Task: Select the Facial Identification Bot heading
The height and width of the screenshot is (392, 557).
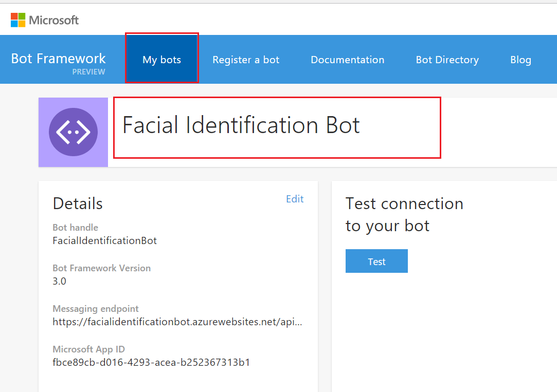Action: pos(241,125)
